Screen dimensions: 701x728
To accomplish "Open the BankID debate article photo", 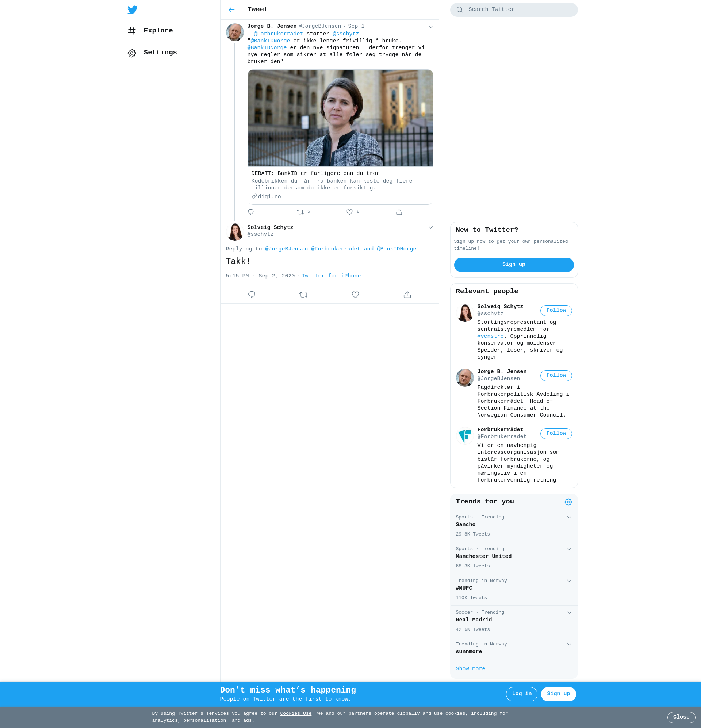I will pyautogui.click(x=340, y=118).
